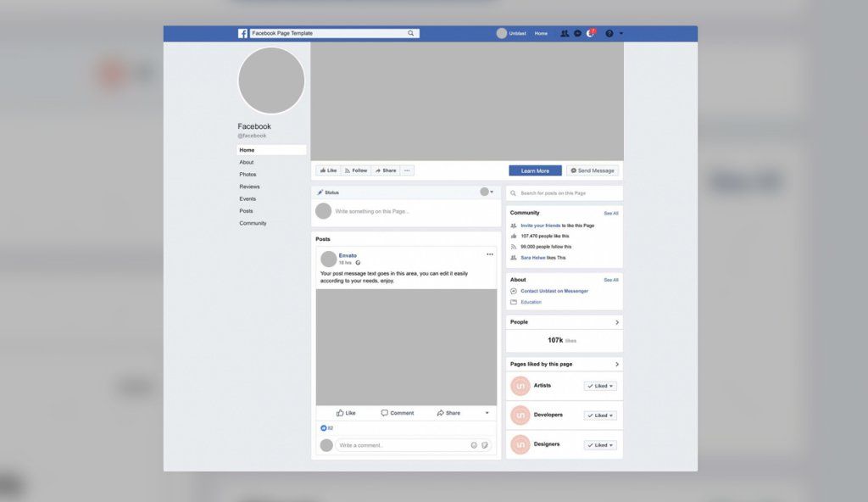The image size is (868, 502).
Task: Click the Envato post author avatar
Action: coord(329,259)
